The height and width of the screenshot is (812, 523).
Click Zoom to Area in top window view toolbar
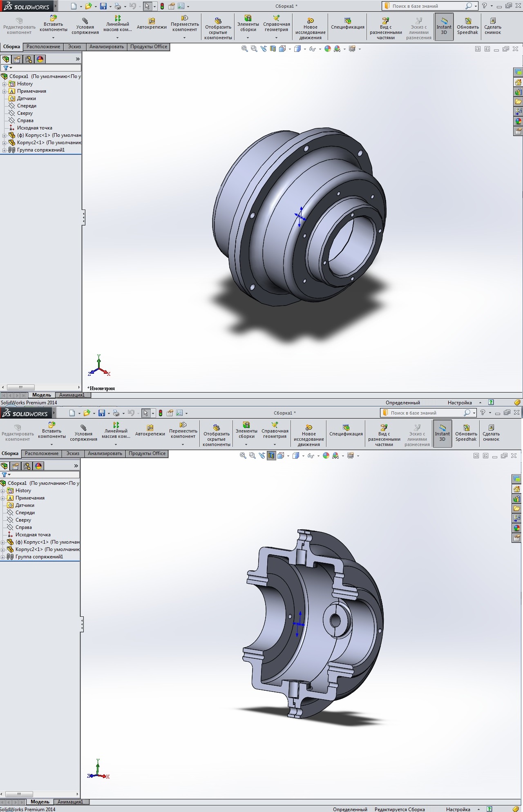(x=254, y=49)
